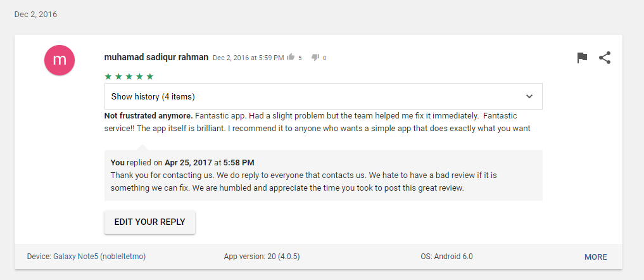
Task: Click the OS: Android 6.0 label
Action: (x=446, y=257)
